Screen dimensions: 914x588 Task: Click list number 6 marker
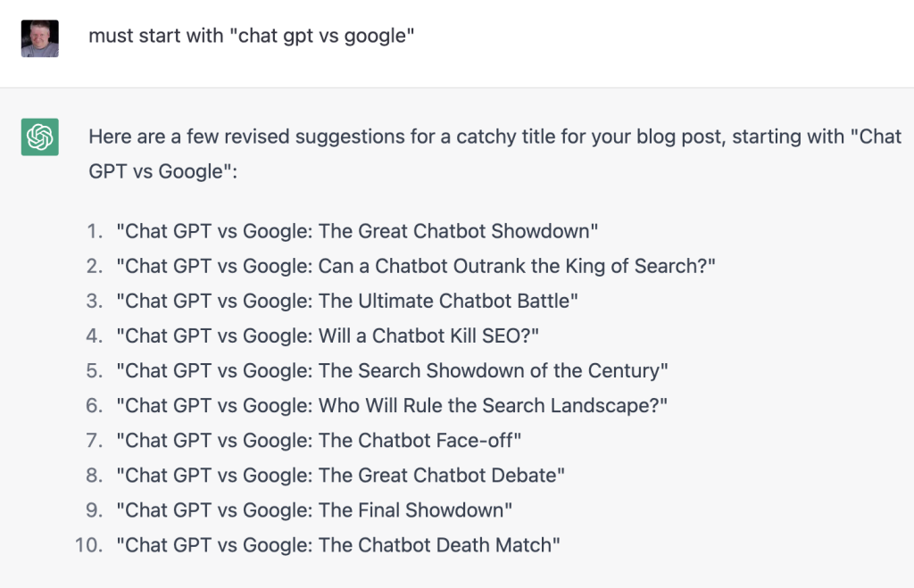(95, 405)
